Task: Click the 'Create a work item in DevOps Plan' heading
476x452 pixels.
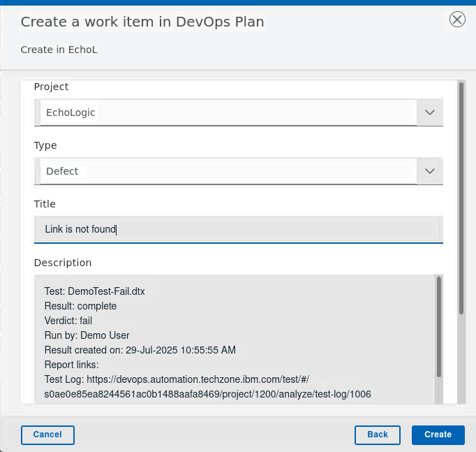Action: [142, 22]
